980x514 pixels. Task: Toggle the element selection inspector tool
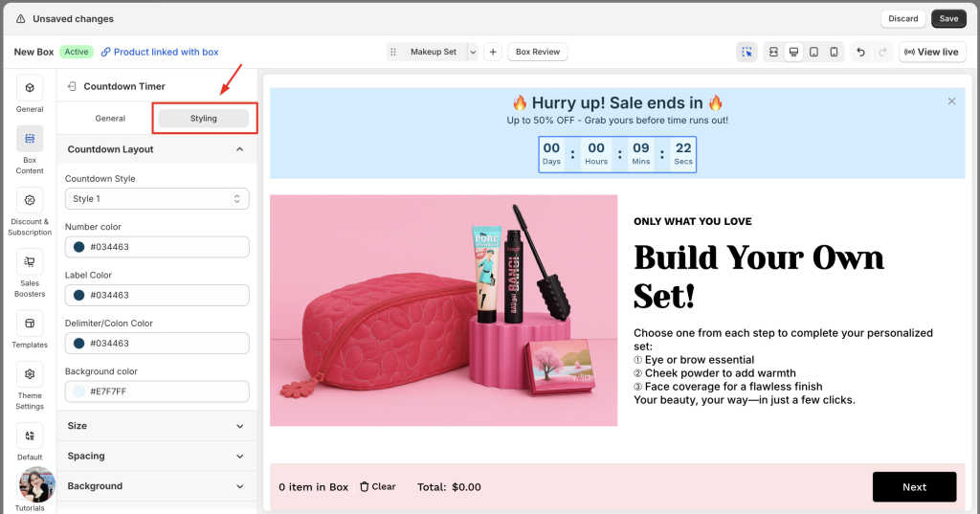tap(746, 52)
